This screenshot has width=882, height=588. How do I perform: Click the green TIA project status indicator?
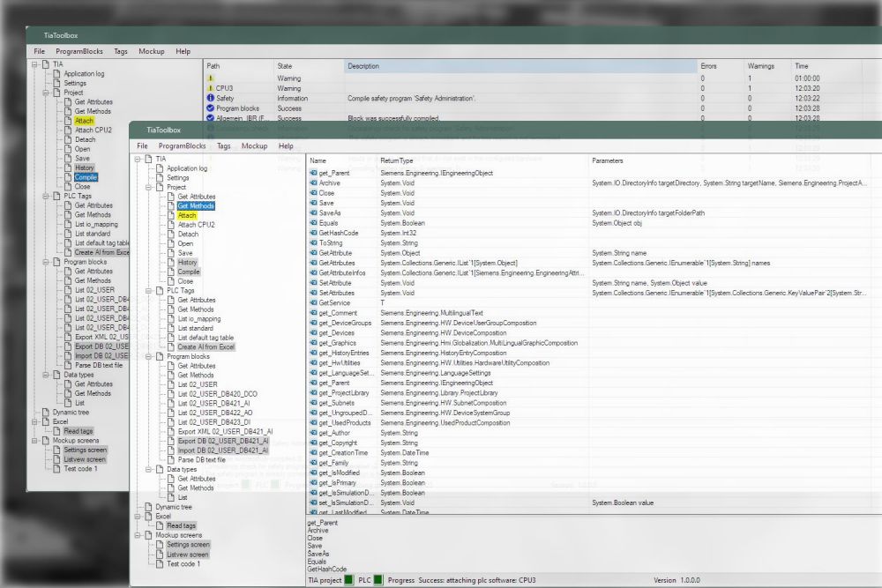348,580
